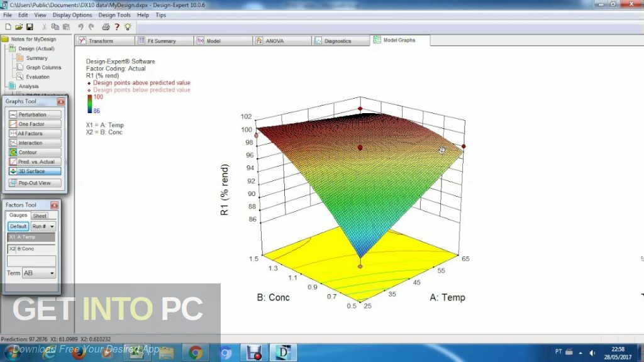Image resolution: width=644 pixels, height=362 pixels.
Task: Click the light bulb Tips icon
Action: tap(128, 27)
